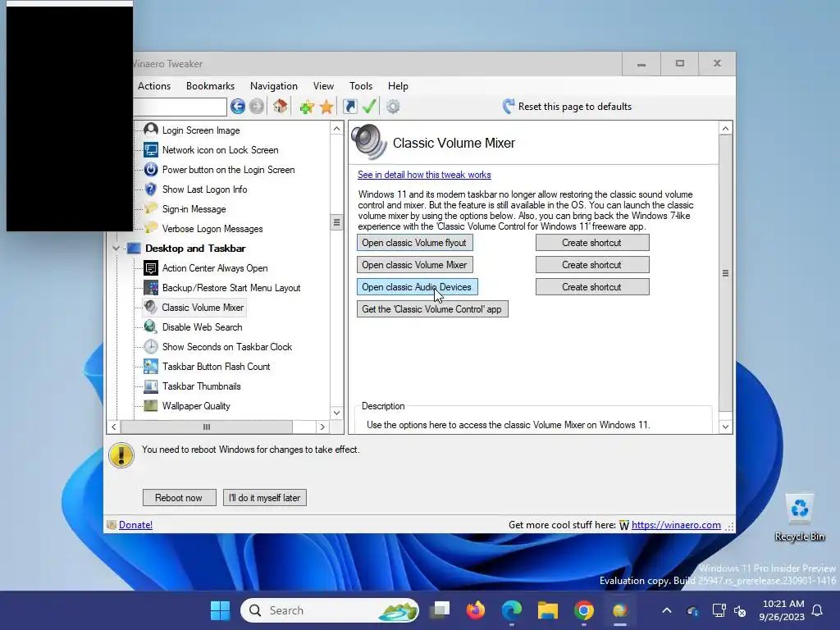
Task: Open 'See in detail how this tweak works' link
Action: pos(424,175)
